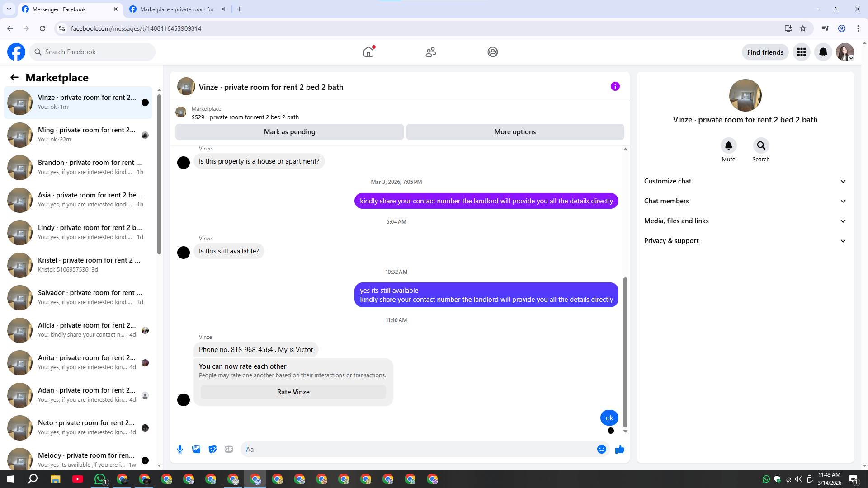Close the Marketplace private room tab
The width and height of the screenshot is (868, 488).
223,9
